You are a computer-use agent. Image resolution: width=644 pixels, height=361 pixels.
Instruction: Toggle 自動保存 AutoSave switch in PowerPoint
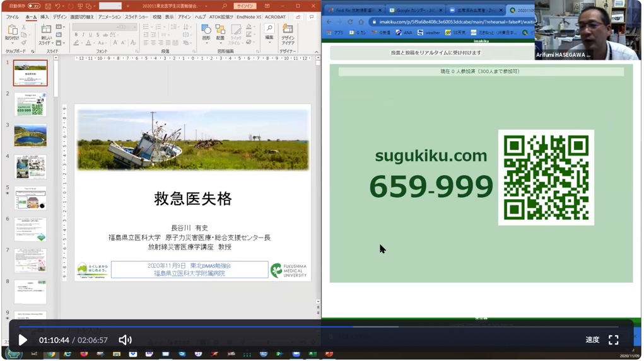(x=33, y=6)
